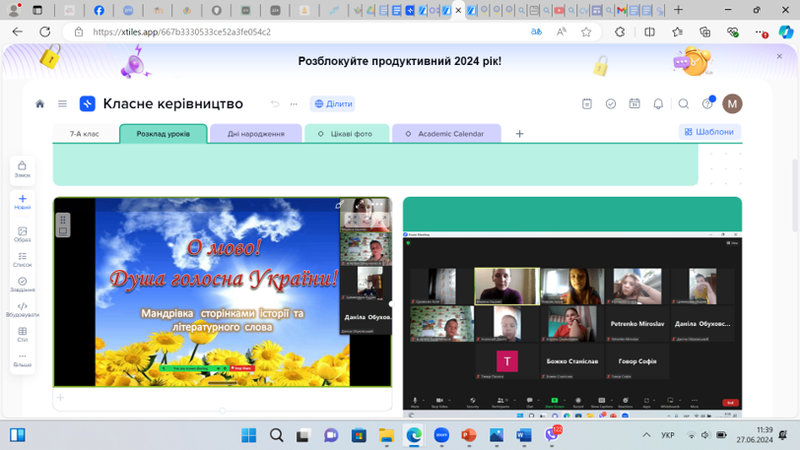Go to the xTiles home page icon
This screenshot has height=450, width=800.
(x=40, y=104)
